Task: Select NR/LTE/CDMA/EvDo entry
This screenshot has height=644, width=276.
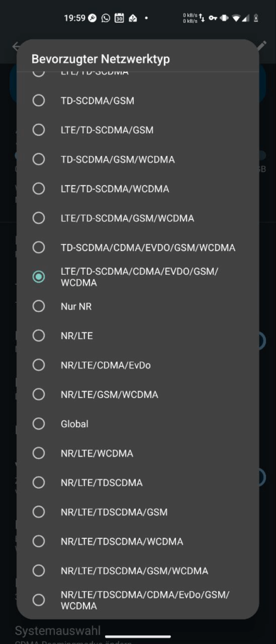Action: tap(138, 365)
